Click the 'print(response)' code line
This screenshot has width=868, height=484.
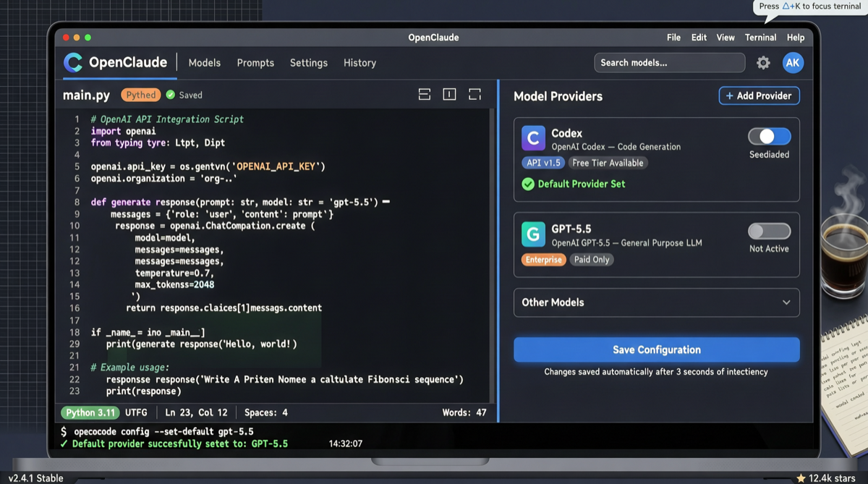(143, 391)
